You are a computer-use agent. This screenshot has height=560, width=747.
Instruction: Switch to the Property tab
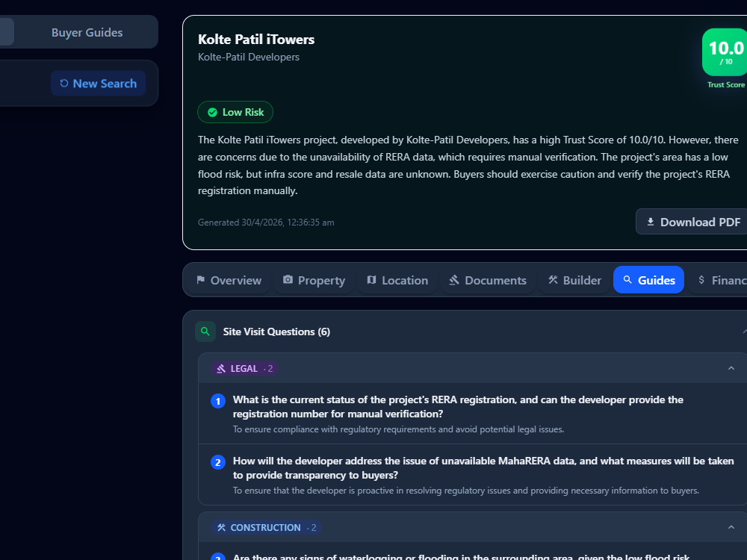[x=314, y=280]
